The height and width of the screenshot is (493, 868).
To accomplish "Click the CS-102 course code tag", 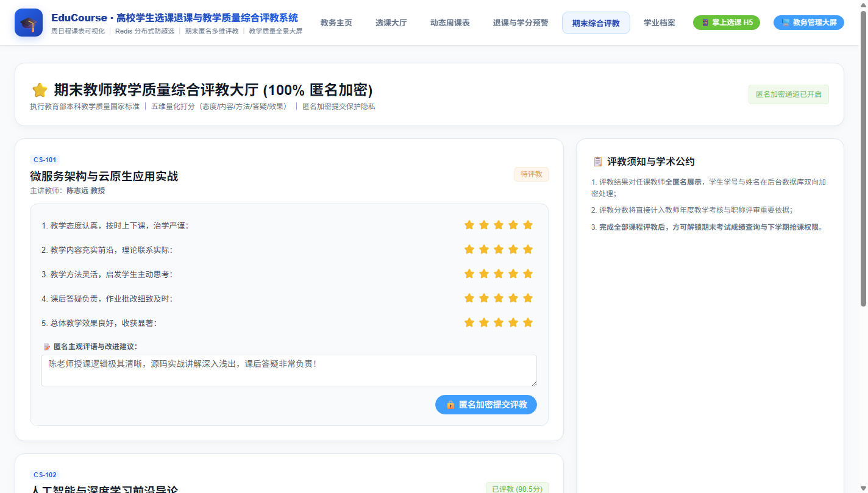I will (x=44, y=475).
